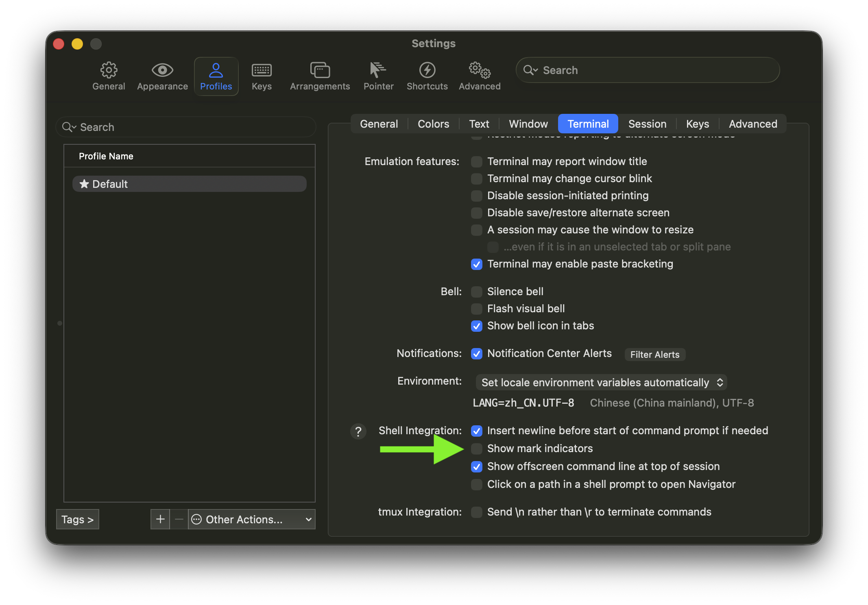This screenshot has height=605, width=868.
Task: Click the Shell Integration help question mark
Action: coord(358,431)
